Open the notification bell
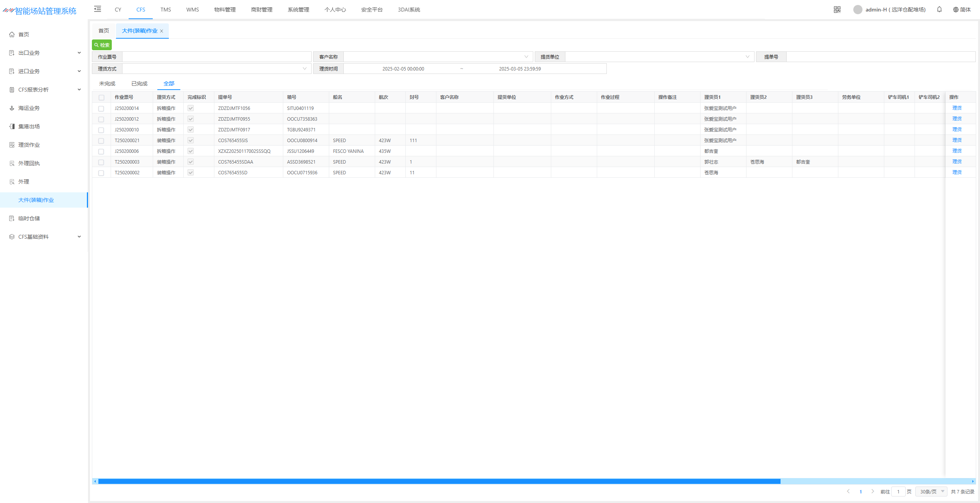The width and height of the screenshot is (980, 503). coord(939,10)
